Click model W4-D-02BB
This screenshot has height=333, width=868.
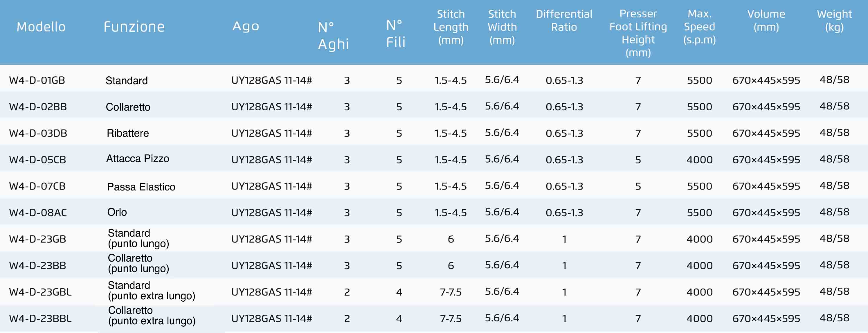[x=38, y=107]
